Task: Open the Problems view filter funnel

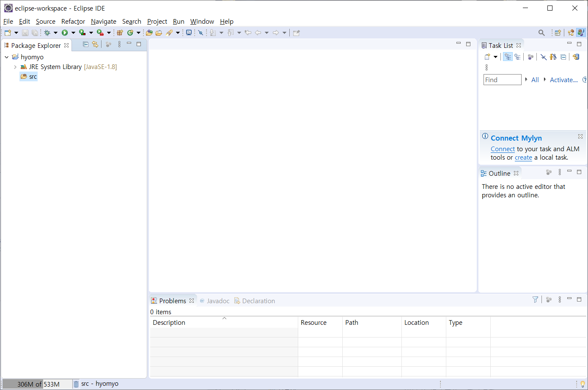Action: tap(535, 299)
